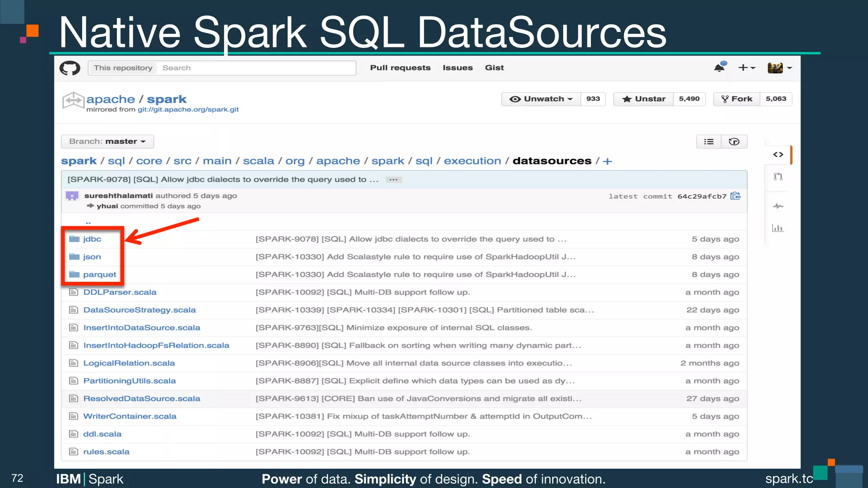Open the Unwatch dropdown

pos(541,99)
